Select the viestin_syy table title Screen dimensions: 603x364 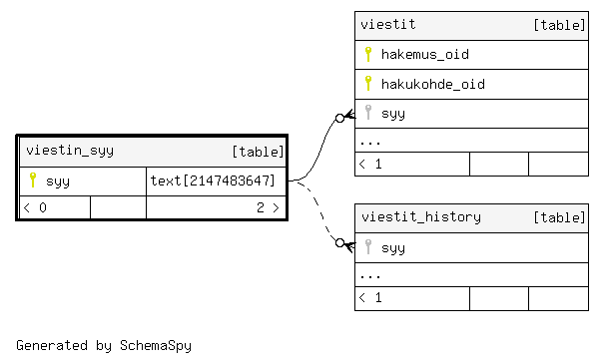point(70,151)
